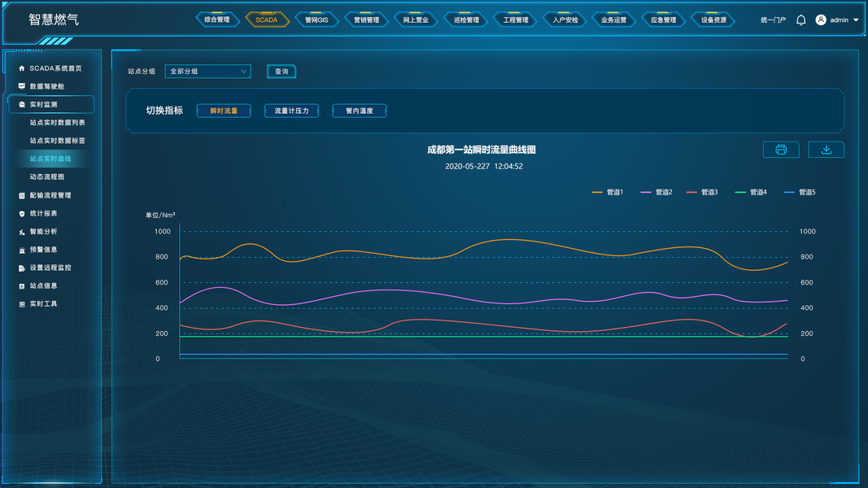Expand 站点信息 menu label
Screen dimensions: 868x488
tap(44, 286)
